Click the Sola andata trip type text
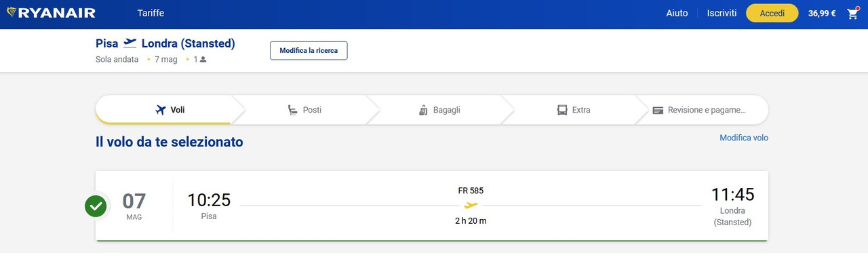The image size is (868, 272). (117, 60)
